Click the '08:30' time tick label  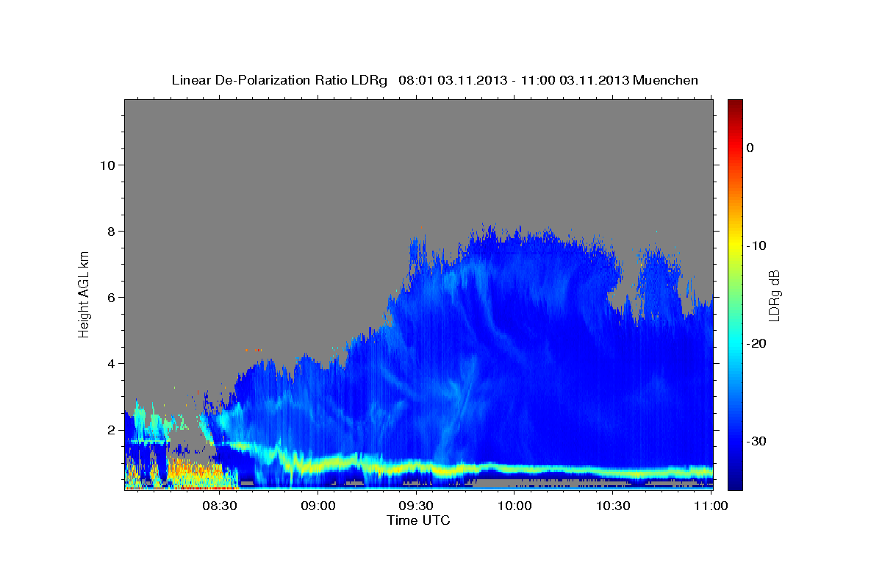(x=219, y=506)
